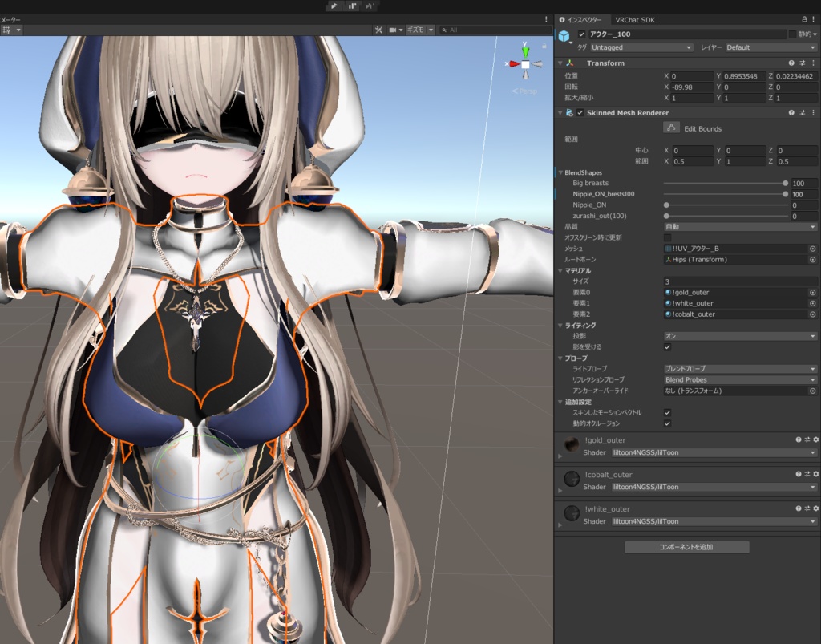Switch to the VRChat SDK tab
Viewport: 821px width, 644px height.
tap(635, 20)
